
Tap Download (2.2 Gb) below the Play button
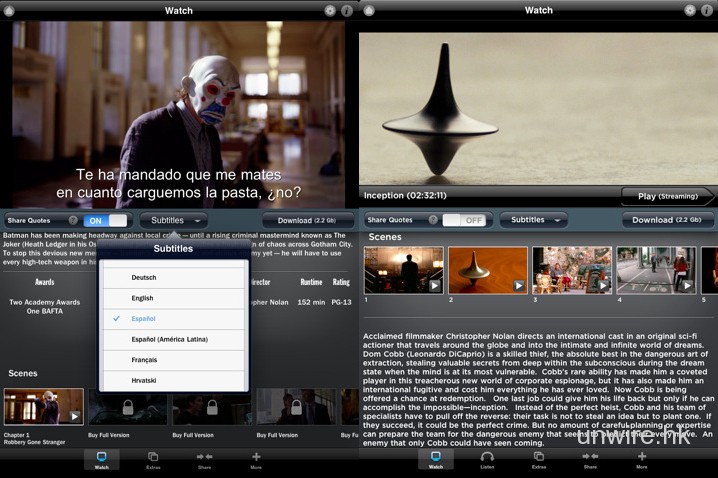click(664, 220)
